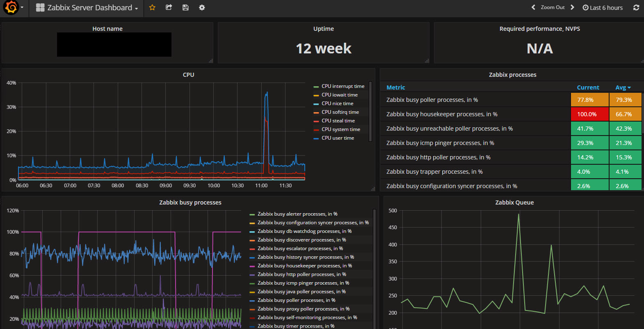Click the Zoom Out button
The height and width of the screenshot is (329, 644).
tap(553, 7)
